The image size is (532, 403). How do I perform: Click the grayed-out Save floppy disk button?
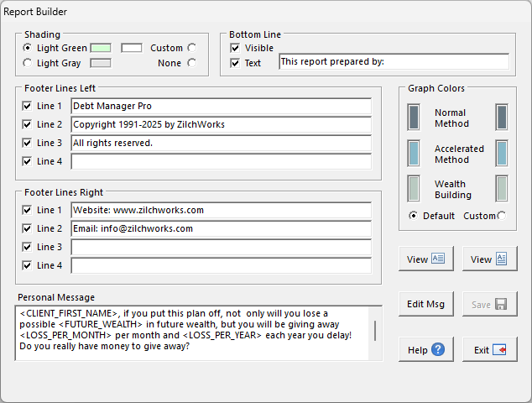[490, 304]
